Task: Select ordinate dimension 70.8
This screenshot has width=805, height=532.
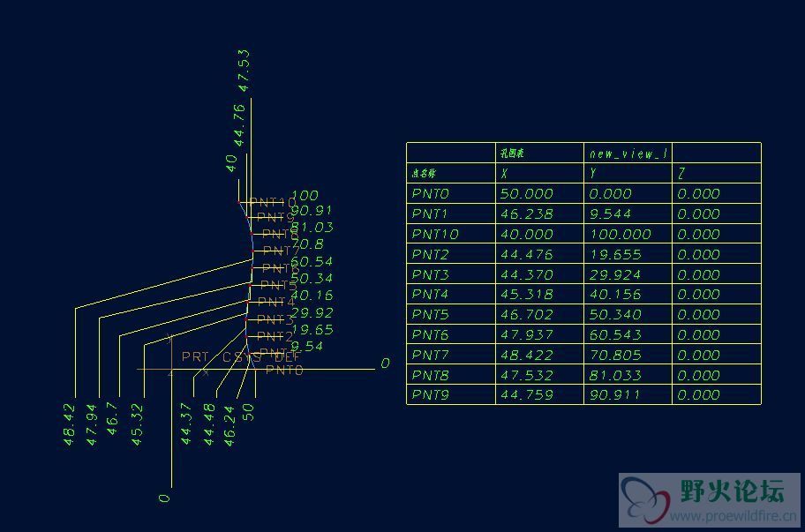Action: click(x=308, y=244)
